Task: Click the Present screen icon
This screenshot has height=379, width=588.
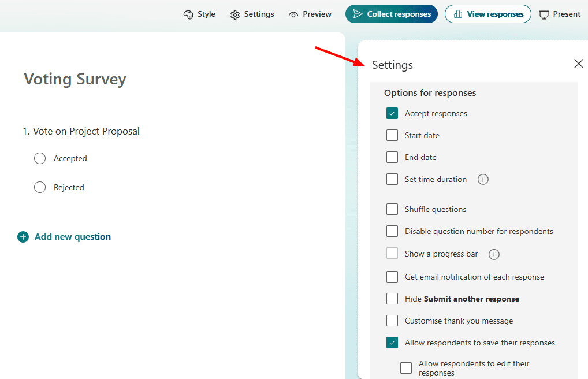Action: pos(544,14)
